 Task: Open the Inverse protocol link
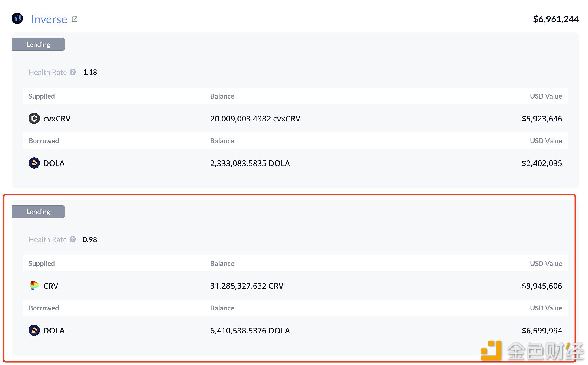[x=49, y=19]
